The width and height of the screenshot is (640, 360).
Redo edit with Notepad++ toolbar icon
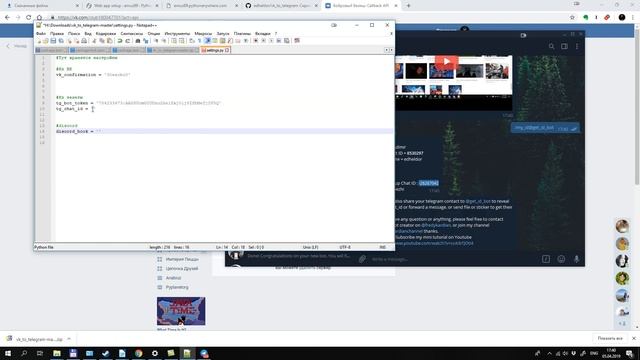click(128, 41)
